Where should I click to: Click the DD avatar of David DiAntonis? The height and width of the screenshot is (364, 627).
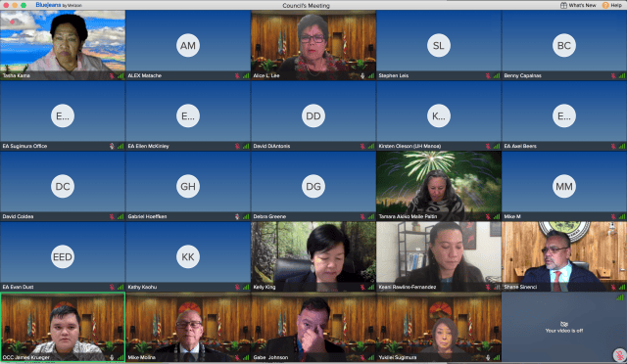tap(313, 115)
